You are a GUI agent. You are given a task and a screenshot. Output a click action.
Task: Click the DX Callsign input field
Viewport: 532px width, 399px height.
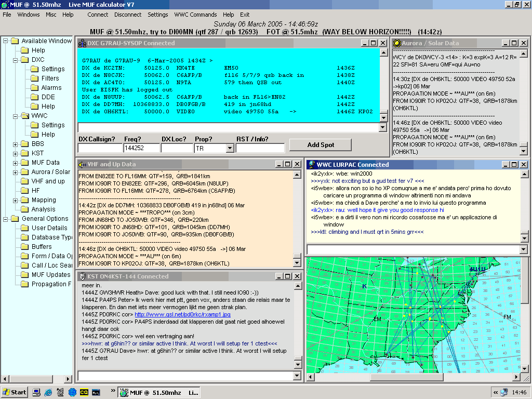[x=99, y=149]
